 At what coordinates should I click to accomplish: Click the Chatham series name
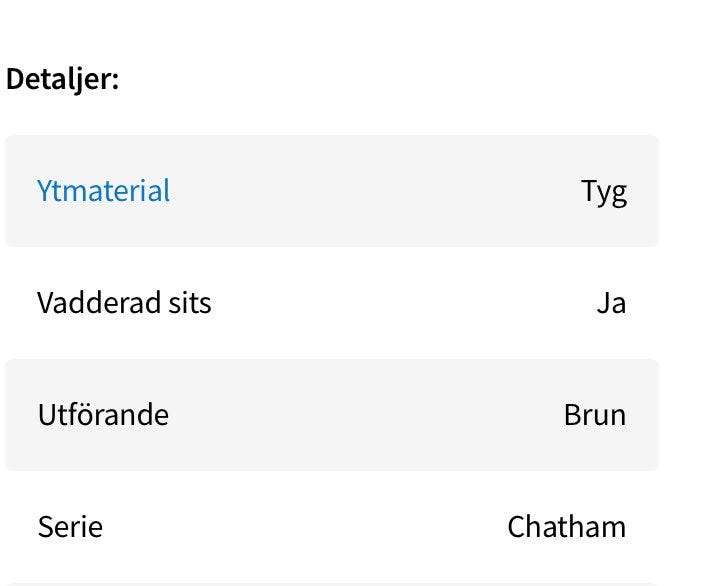click(x=567, y=527)
